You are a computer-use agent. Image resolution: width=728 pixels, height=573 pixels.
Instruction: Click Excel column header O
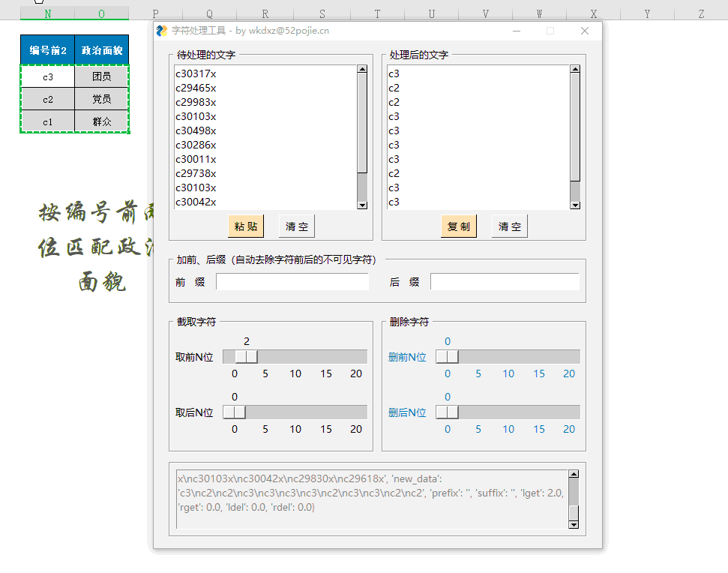101,13
